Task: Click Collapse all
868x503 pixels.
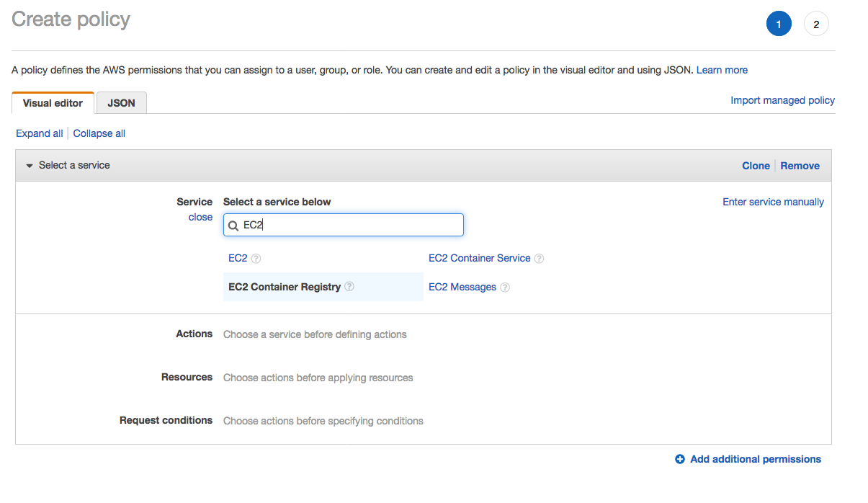Action: [x=99, y=133]
